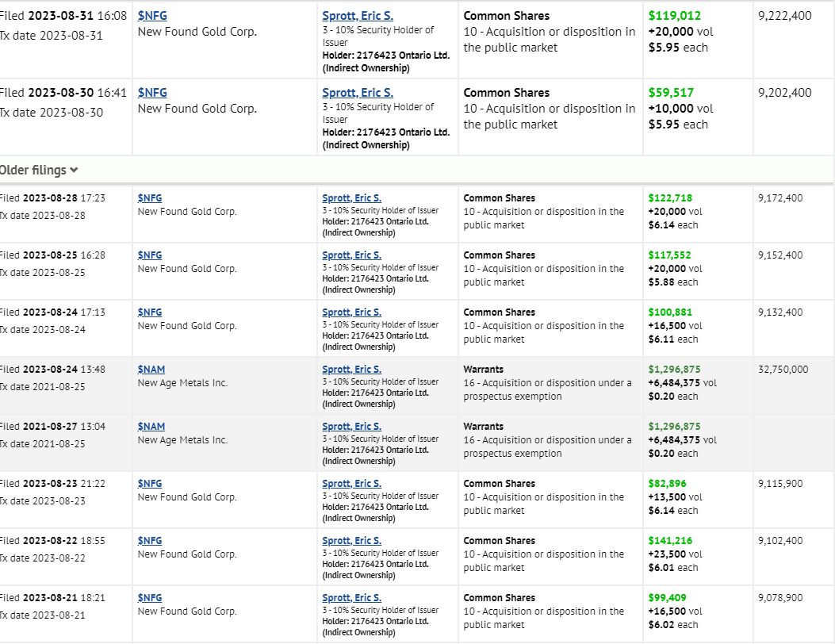Select the Filed 2023-08-31 16:08 date text
The image size is (835, 644).
(63, 16)
